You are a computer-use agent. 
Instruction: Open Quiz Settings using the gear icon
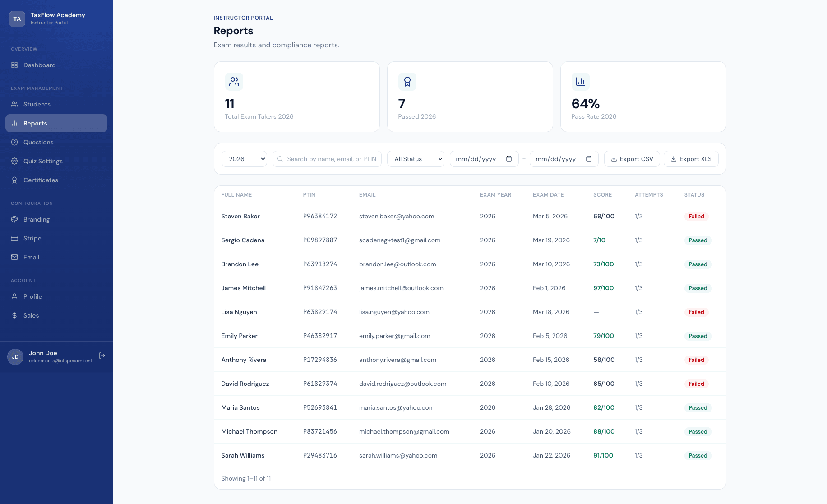[x=14, y=161]
